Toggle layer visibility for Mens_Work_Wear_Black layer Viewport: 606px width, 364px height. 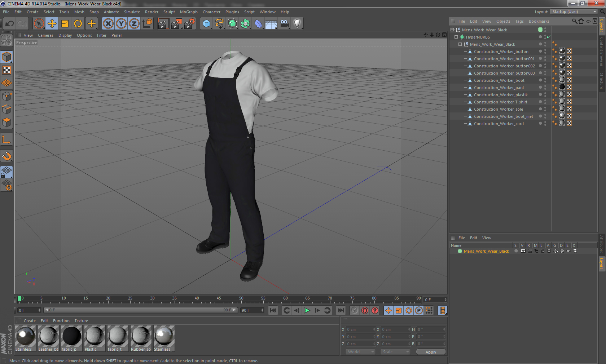tap(523, 251)
